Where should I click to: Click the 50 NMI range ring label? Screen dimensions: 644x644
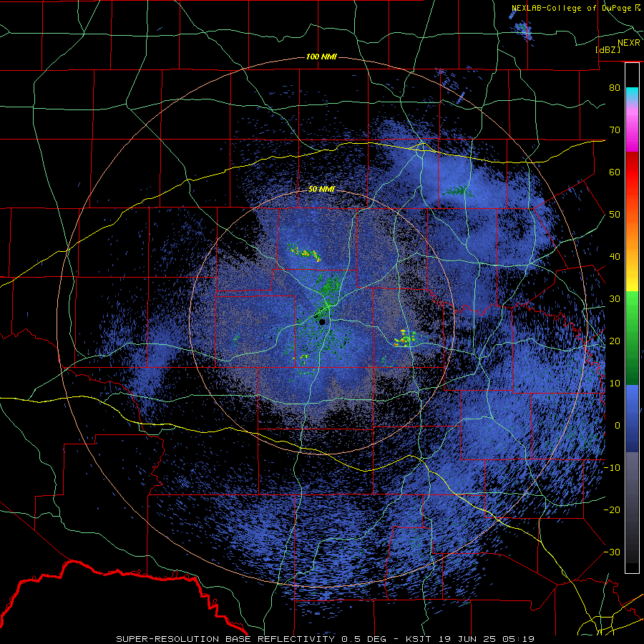coord(321,190)
